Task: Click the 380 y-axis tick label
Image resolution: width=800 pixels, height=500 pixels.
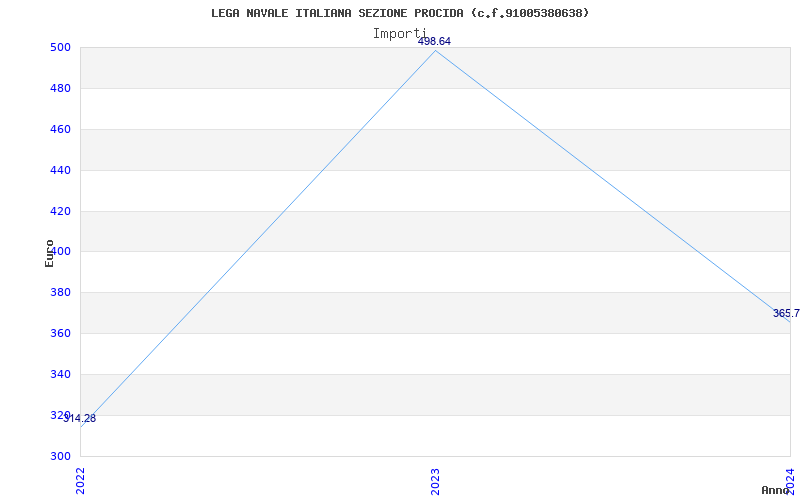Action: point(60,292)
